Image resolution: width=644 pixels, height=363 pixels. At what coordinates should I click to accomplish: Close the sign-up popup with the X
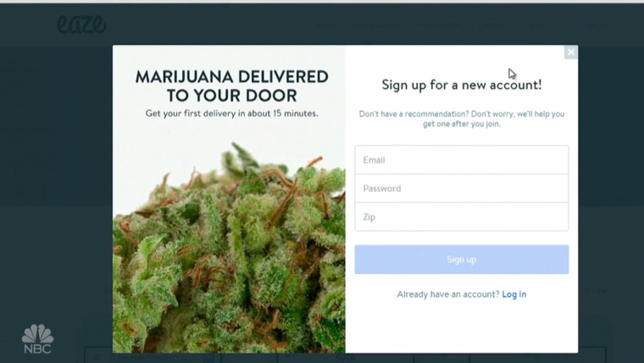(x=570, y=53)
